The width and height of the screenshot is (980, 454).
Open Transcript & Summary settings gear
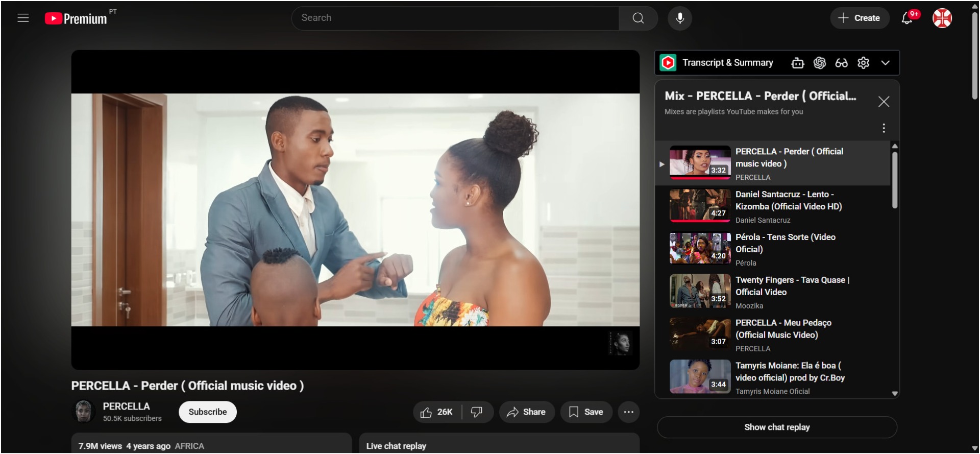pos(863,63)
